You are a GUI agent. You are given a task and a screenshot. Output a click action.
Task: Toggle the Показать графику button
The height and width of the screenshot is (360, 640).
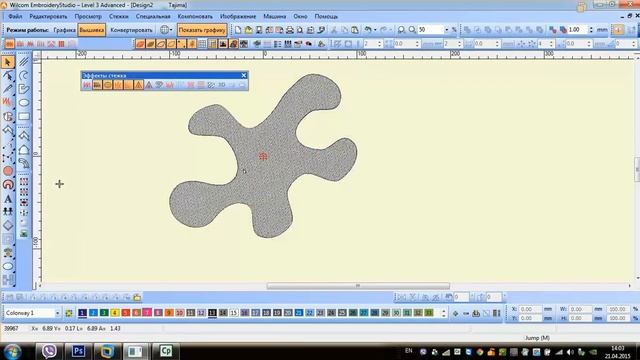(x=202, y=30)
